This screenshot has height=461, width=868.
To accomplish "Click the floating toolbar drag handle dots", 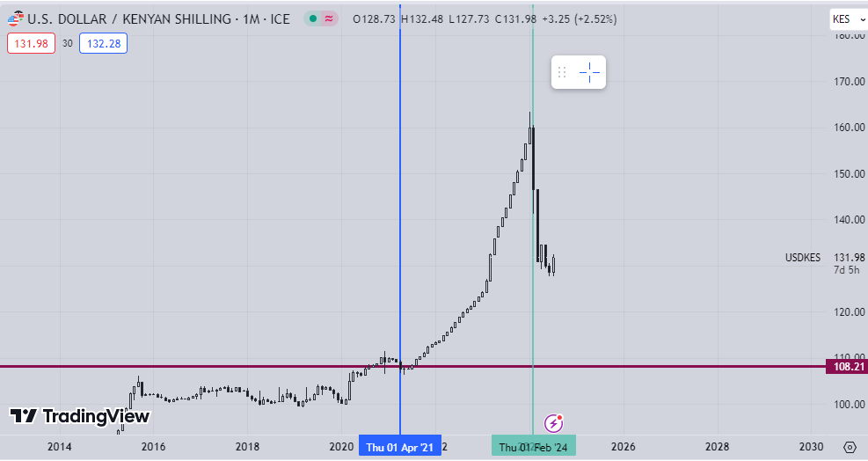I will [x=563, y=72].
